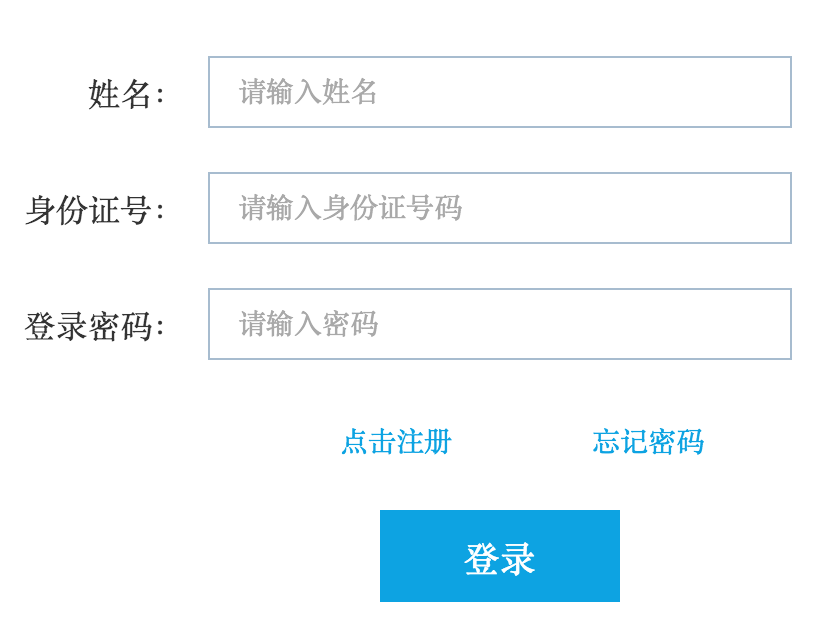Place cursor in the middle text box
The width and height of the screenshot is (820, 618).
point(499,208)
